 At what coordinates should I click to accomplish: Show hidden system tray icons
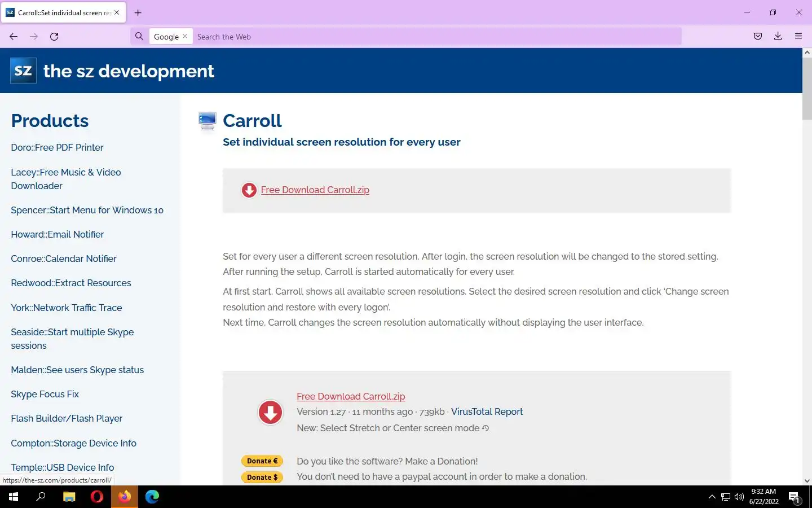coord(712,497)
